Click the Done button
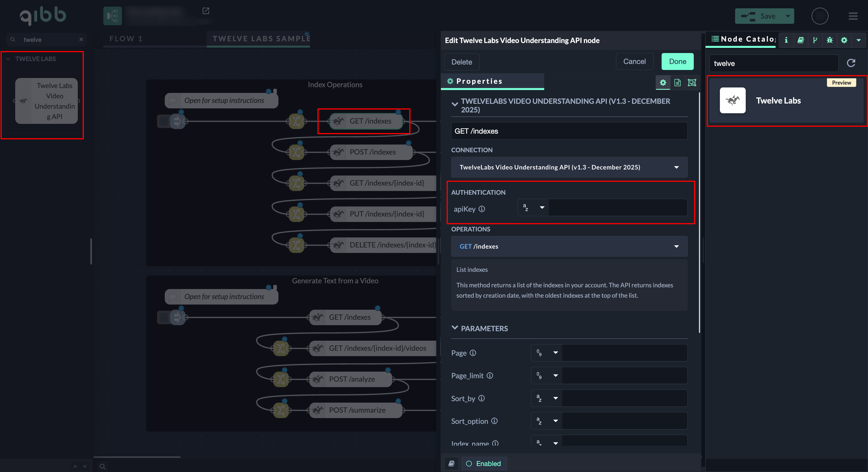 click(677, 62)
